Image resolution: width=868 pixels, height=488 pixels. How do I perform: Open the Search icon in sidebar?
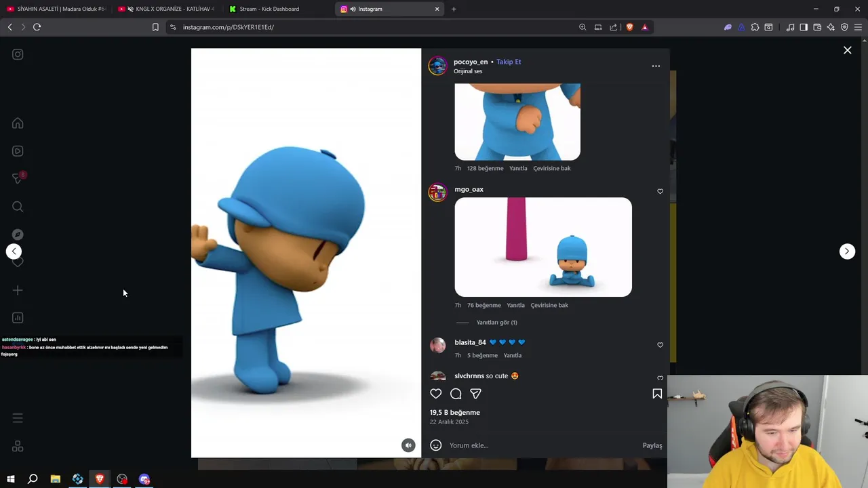click(18, 207)
